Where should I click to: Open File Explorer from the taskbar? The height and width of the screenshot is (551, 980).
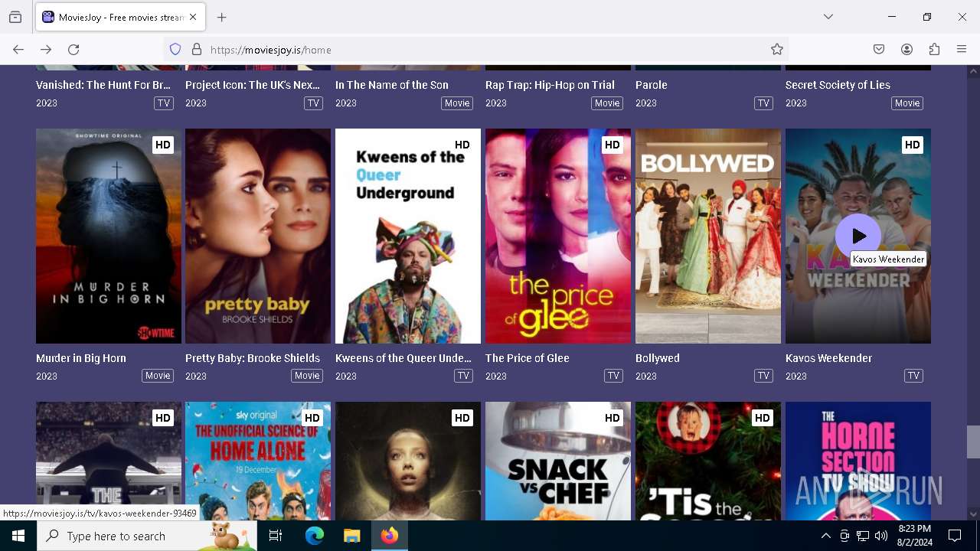351,536
